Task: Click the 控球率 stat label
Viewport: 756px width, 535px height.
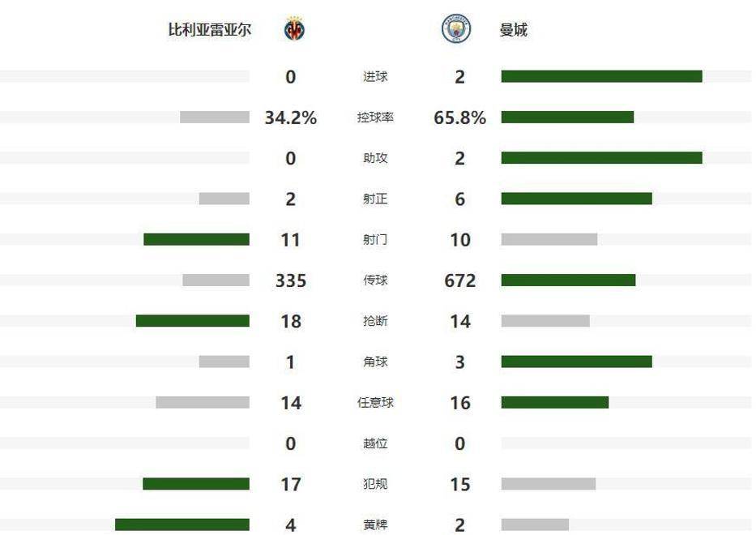Action: coord(375,118)
